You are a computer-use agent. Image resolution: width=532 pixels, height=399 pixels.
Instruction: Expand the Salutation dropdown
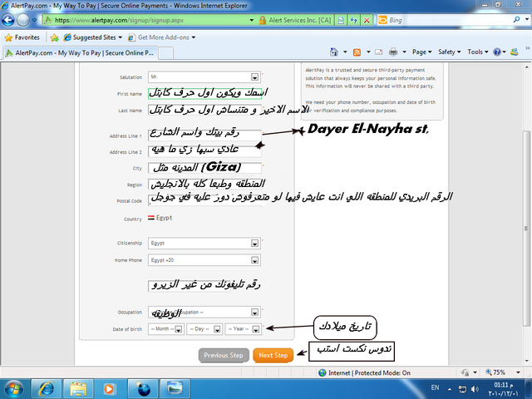click(254, 77)
